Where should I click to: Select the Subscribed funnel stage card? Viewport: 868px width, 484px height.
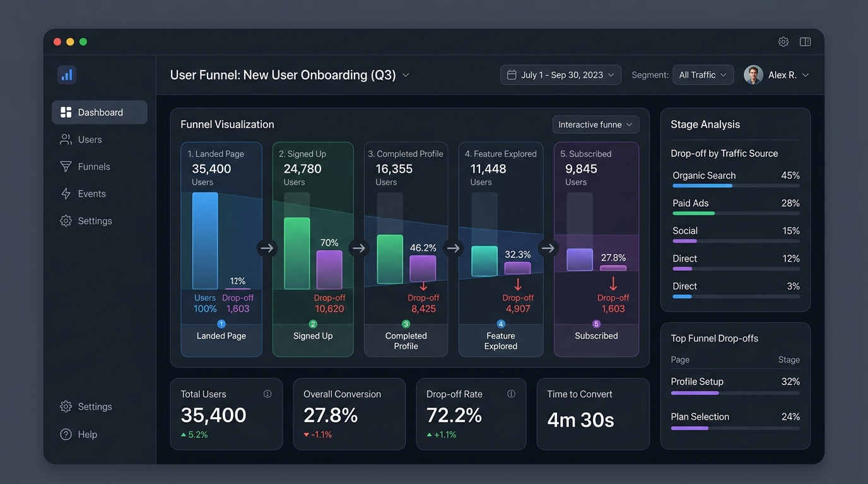click(x=597, y=250)
